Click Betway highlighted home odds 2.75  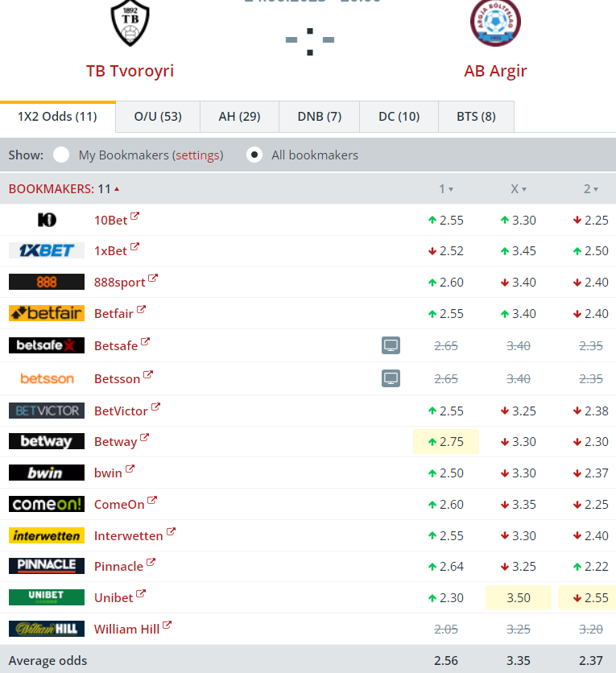click(x=446, y=442)
